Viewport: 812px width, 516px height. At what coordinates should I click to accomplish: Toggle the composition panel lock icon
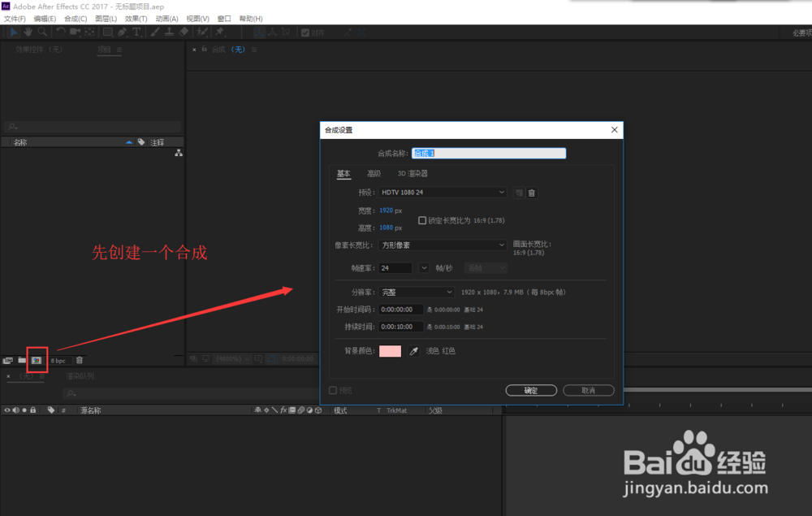click(204, 50)
